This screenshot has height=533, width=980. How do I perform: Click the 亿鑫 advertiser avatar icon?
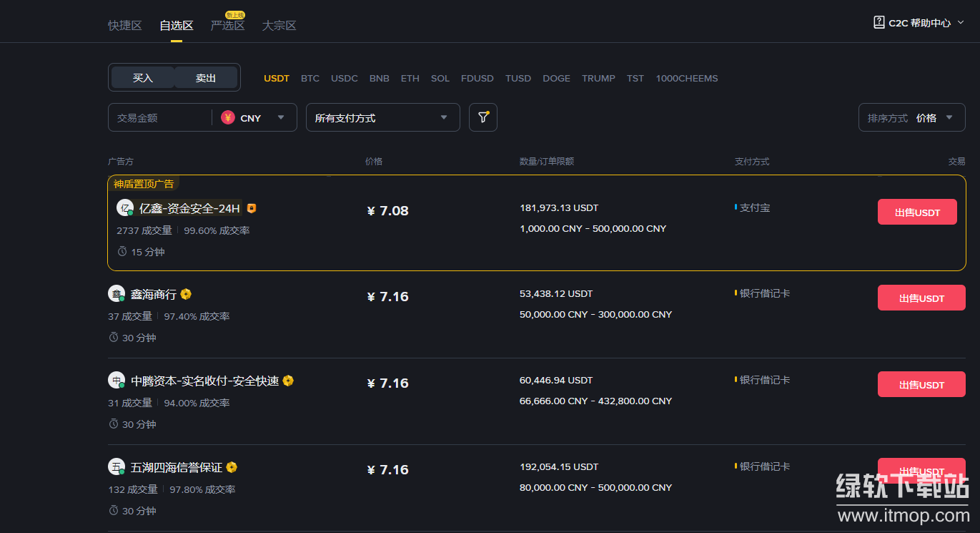tap(125, 208)
